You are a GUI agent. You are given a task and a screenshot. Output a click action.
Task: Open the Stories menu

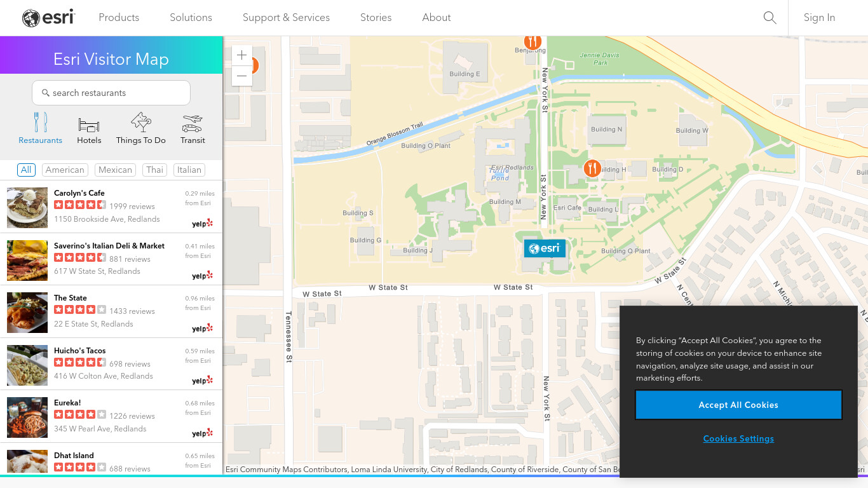click(x=376, y=18)
